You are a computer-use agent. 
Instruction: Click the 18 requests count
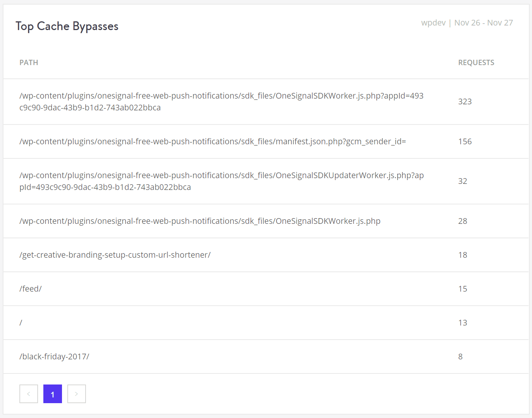click(x=462, y=255)
